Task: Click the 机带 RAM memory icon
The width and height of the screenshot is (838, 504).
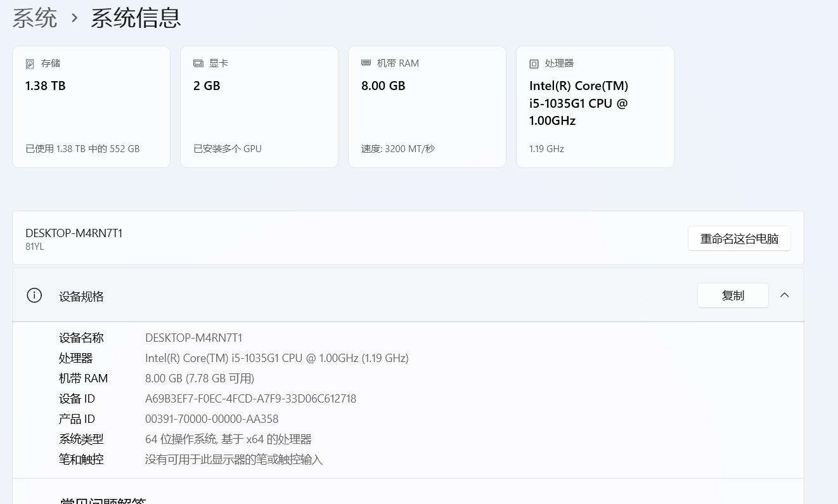Action: tap(366, 63)
